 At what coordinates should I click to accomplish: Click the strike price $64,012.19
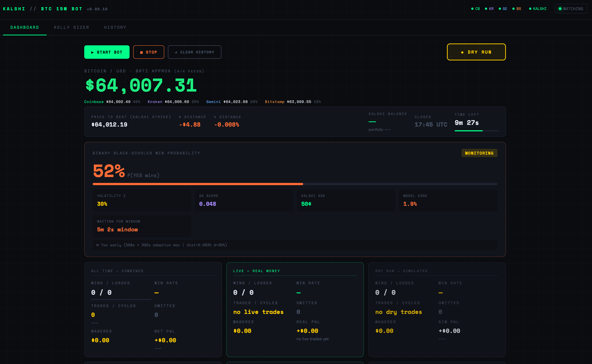pos(109,125)
